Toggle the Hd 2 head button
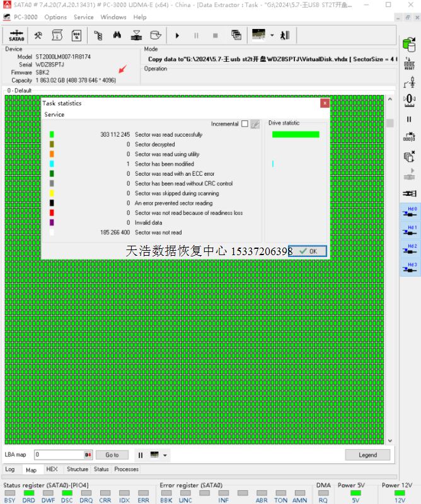The image size is (421, 504). click(411, 249)
